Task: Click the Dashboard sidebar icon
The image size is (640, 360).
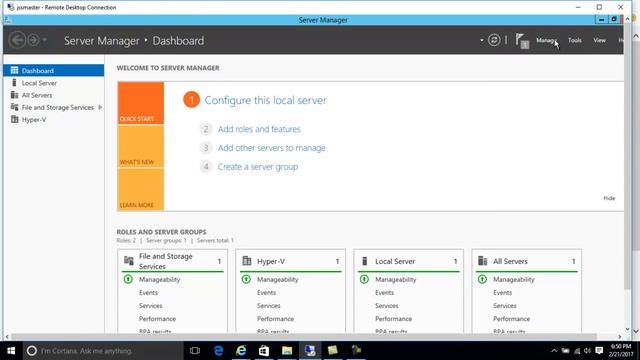Action: pos(14,70)
